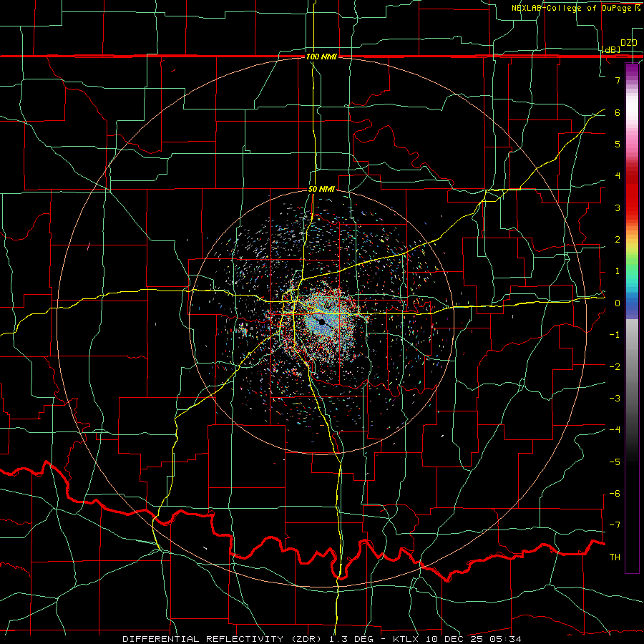Click the 5 tick label on the color scale
644x644 pixels.
point(618,144)
